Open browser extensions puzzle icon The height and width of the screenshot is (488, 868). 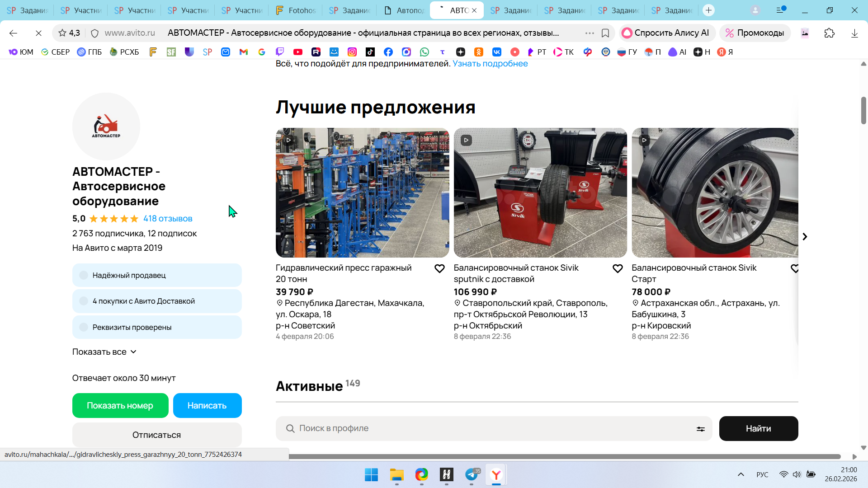point(829,33)
